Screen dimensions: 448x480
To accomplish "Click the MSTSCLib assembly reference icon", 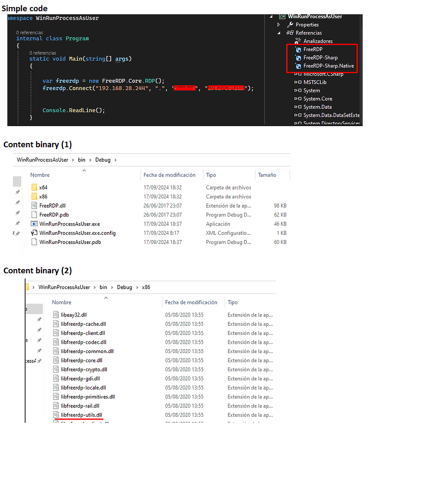I will coord(297,82).
